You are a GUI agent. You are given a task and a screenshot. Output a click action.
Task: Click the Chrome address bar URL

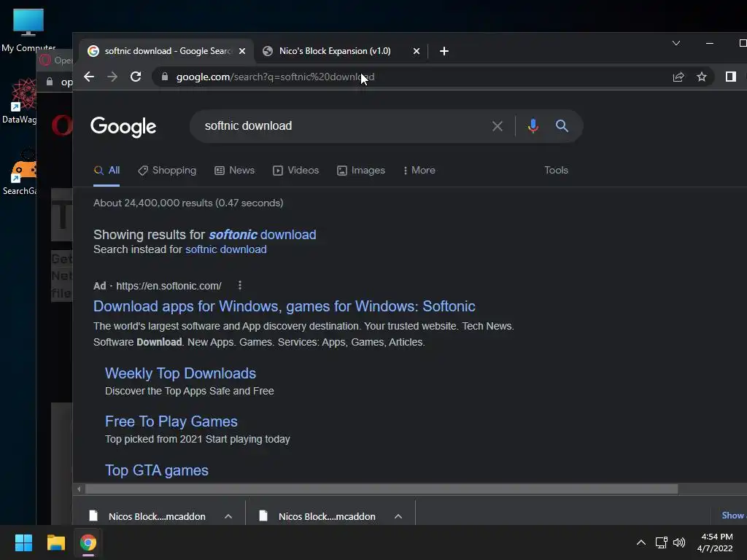(x=275, y=77)
